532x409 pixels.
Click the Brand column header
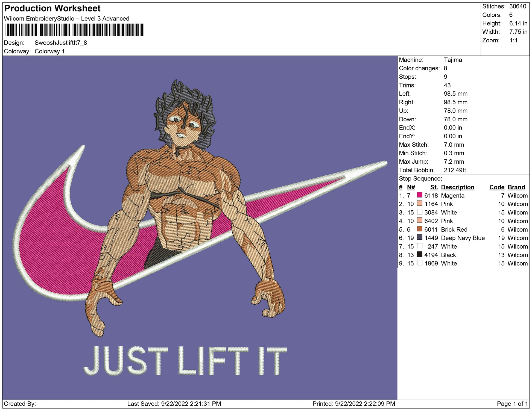coord(516,187)
